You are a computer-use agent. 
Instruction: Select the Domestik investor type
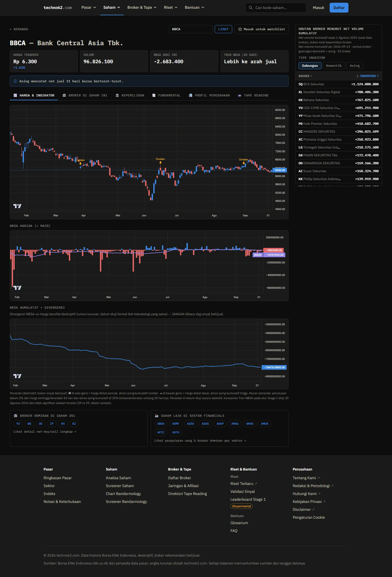pyautogui.click(x=334, y=66)
